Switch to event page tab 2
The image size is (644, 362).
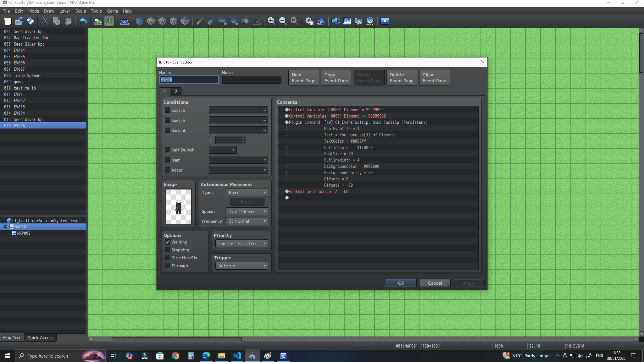point(176,91)
